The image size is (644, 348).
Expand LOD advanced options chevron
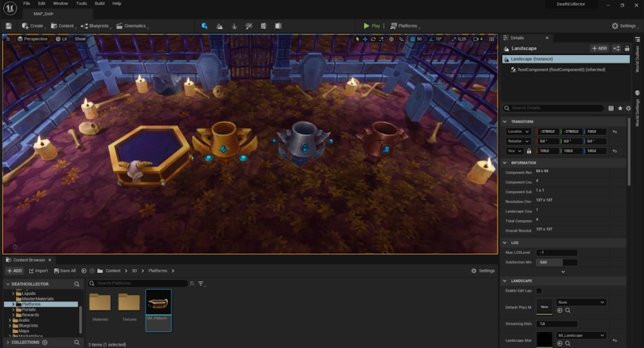click(x=563, y=272)
